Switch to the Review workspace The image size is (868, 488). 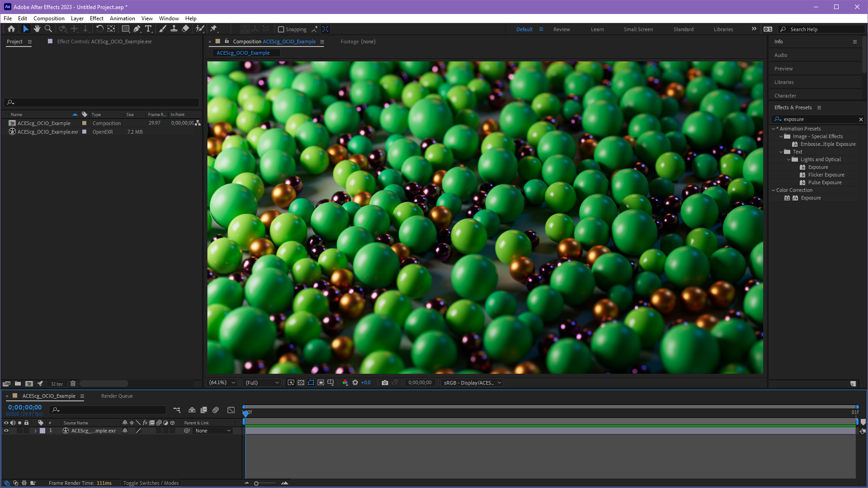tap(561, 29)
